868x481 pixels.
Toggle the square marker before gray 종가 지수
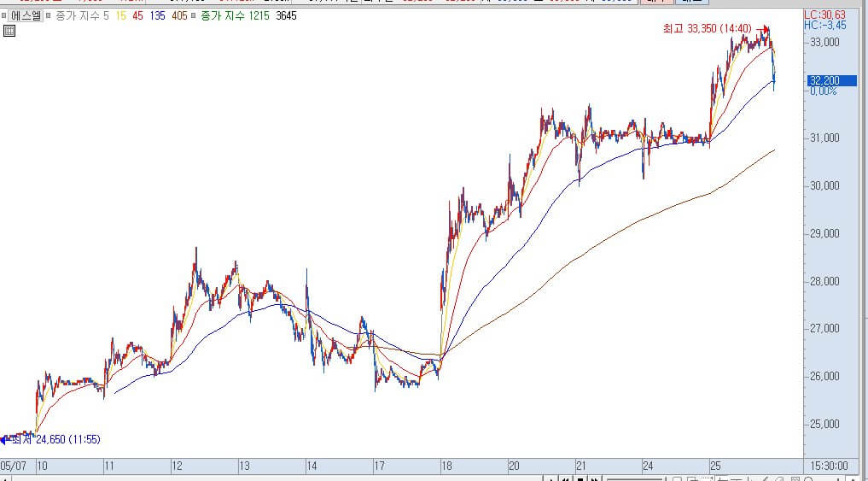click(x=49, y=16)
